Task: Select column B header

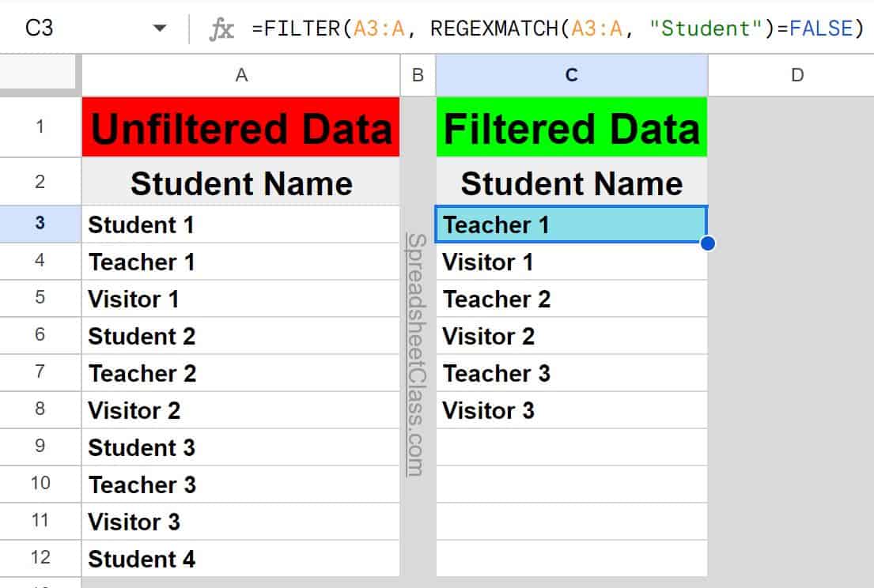Action: click(417, 75)
